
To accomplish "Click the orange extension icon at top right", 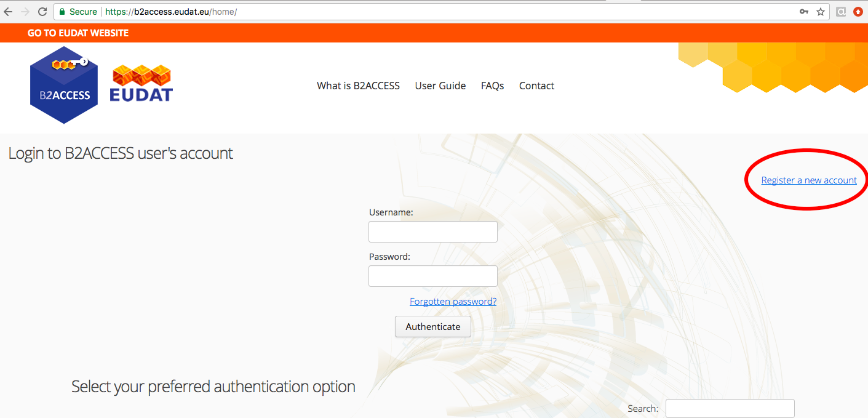I will pos(859,11).
